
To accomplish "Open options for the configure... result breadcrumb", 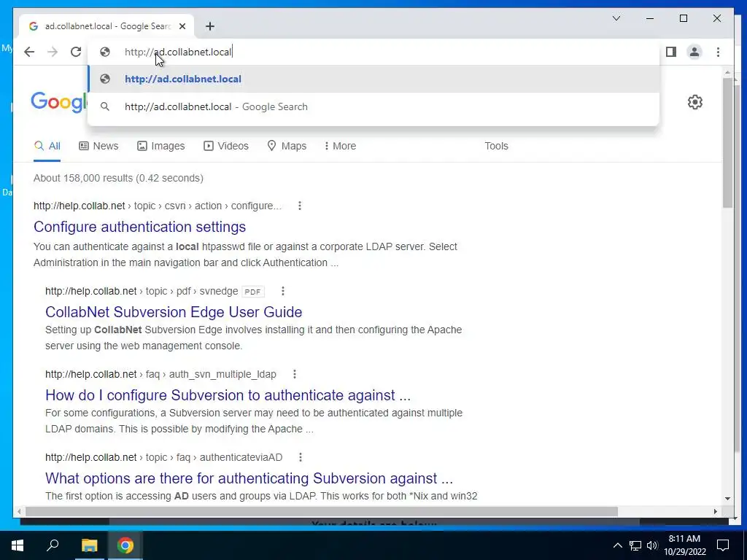I will tap(300, 206).
